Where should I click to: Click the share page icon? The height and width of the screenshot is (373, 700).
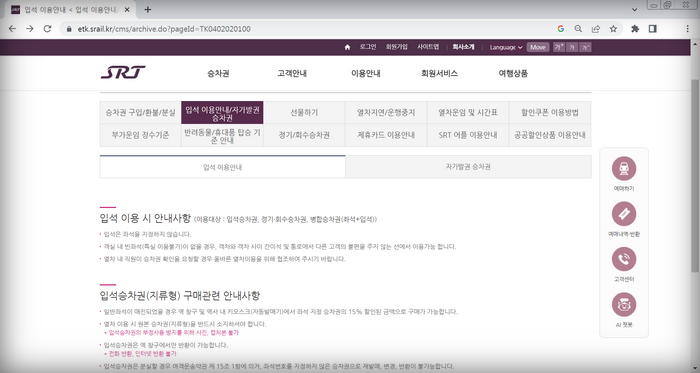596,29
